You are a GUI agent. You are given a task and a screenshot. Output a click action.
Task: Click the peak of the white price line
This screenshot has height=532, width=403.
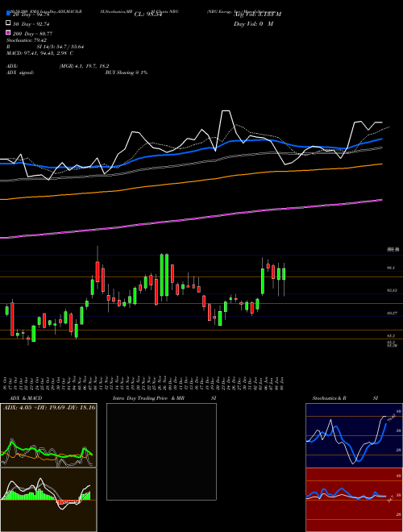(226, 111)
